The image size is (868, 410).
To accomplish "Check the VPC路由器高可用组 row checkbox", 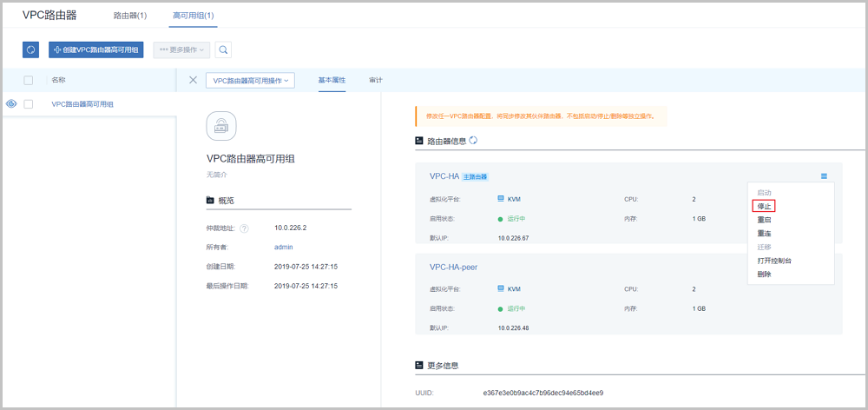I will pos(29,104).
